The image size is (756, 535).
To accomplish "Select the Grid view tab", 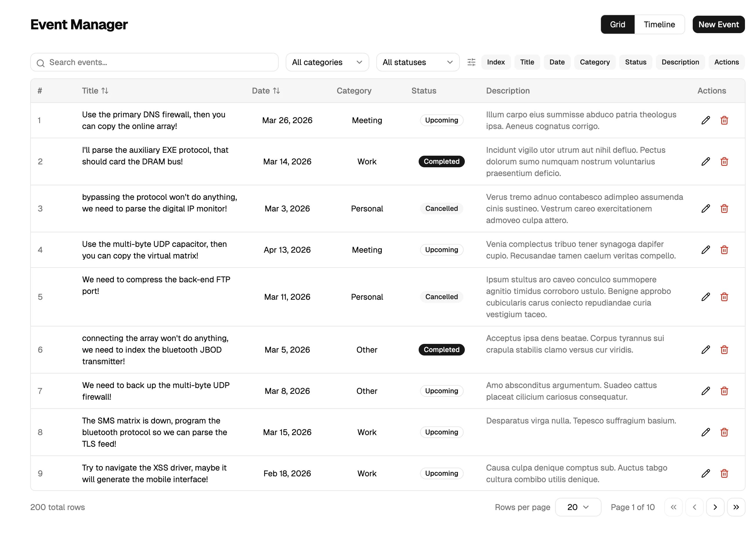I will pyautogui.click(x=618, y=24).
